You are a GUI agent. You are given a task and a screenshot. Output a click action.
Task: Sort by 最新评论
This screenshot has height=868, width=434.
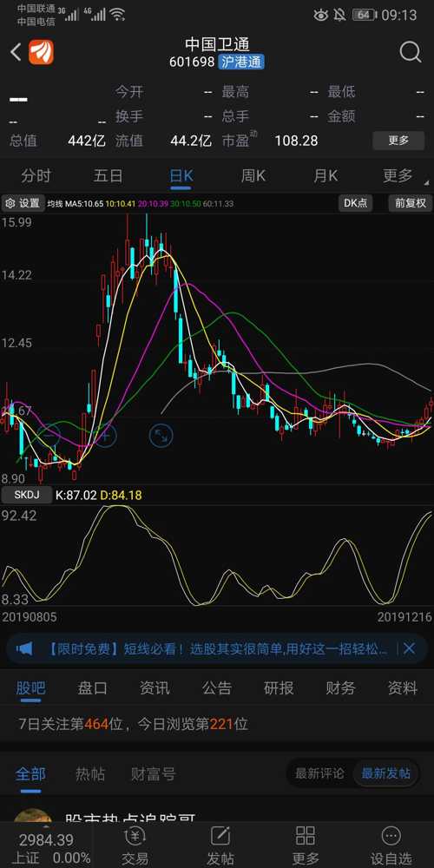pyautogui.click(x=319, y=773)
